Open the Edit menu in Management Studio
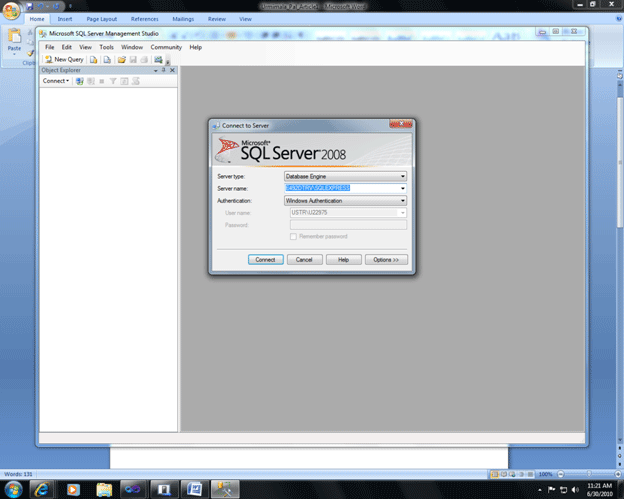Screen dimensions: 624x499 [66, 47]
